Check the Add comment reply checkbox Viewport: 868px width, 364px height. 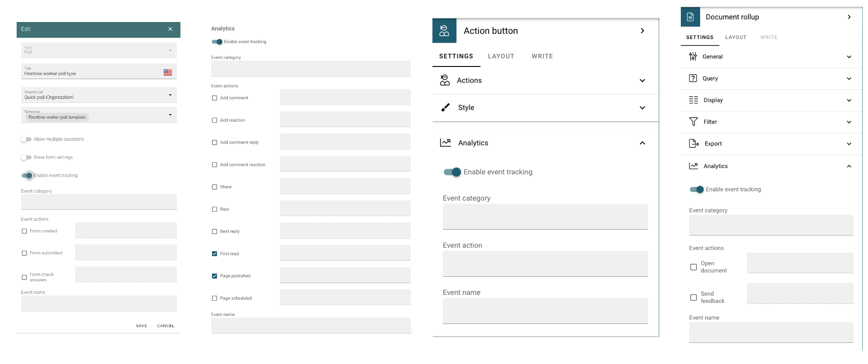click(x=215, y=142)
